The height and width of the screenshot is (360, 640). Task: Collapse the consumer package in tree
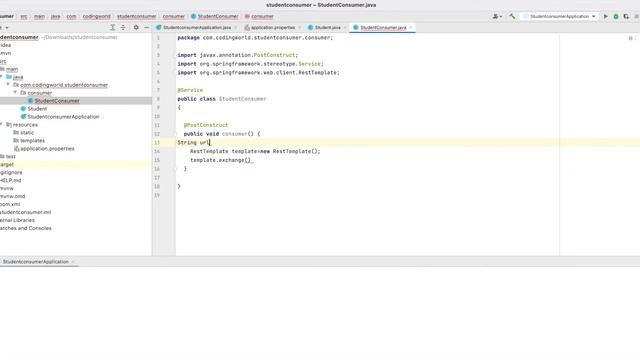pyautogui.click(x=16, y=93)
